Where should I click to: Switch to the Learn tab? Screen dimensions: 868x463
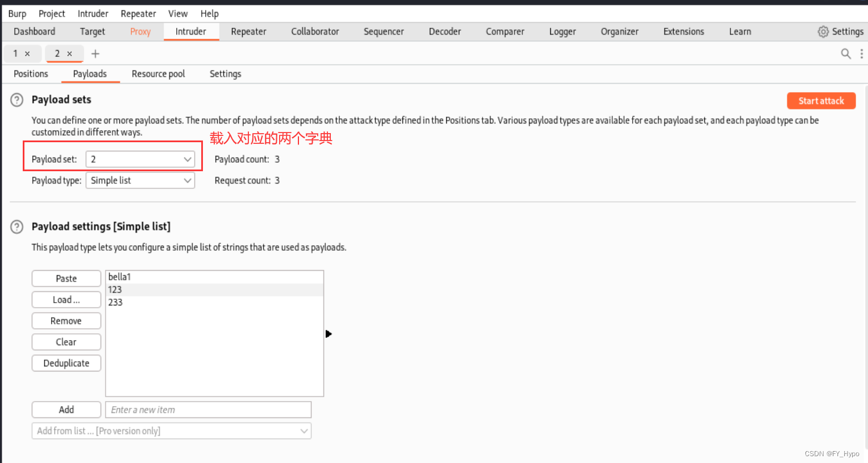coord(740,32)
